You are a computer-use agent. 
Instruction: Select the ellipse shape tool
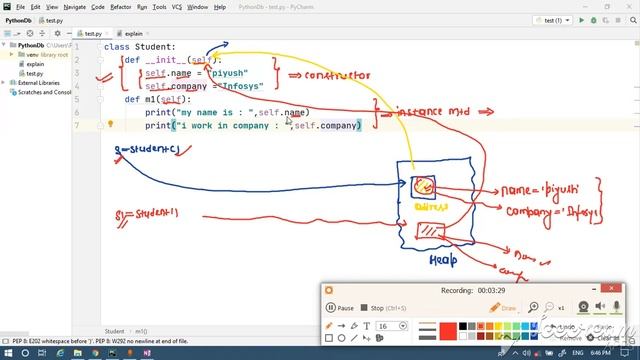point(341,338)
